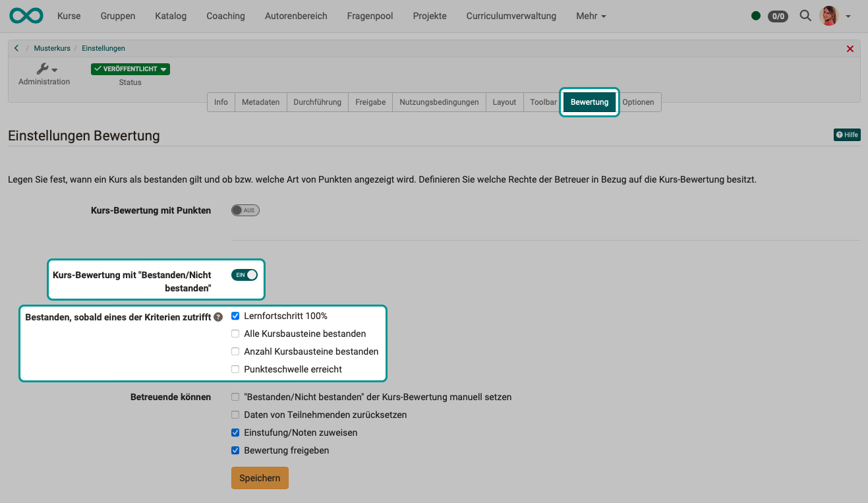
Task: Switch to the Info tab
Action: click(x=221, y=102)
